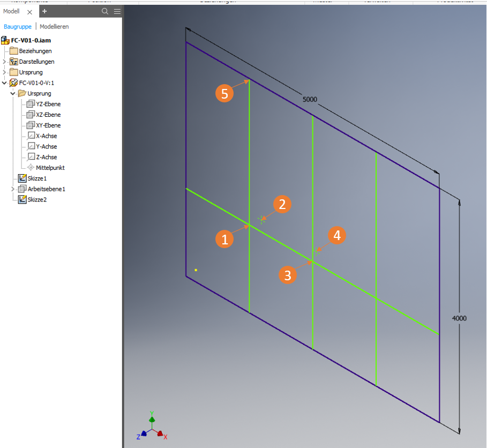
Task: Click the green X axis arrow of the triad
Action: coord(161,434)
